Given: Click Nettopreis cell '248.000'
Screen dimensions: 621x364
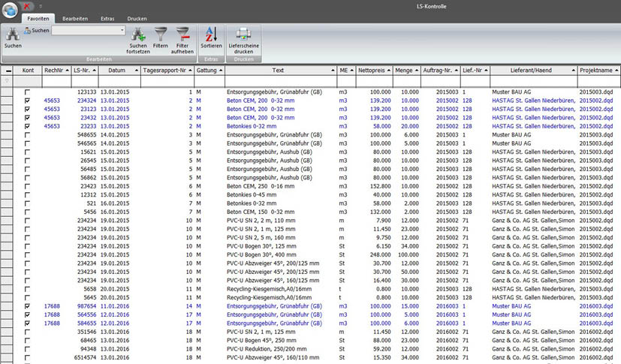Looking at the screenshot, I should [x=381, y=255].
